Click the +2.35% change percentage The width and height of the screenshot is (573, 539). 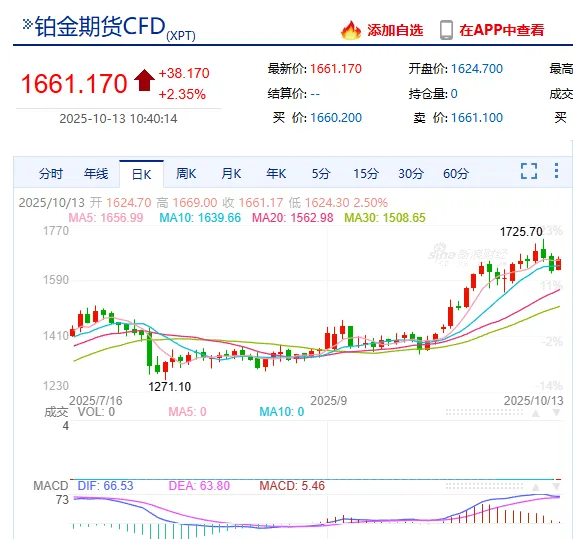(x=182, y=94)
